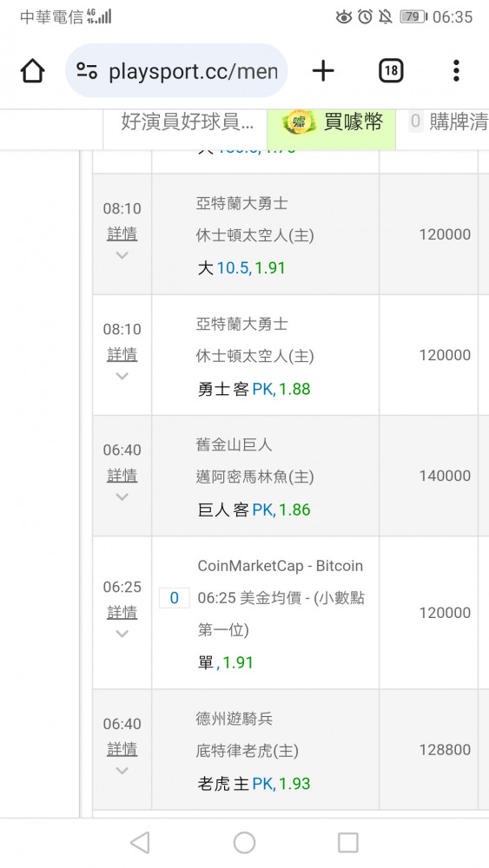489x868 pixels.
Task: Select the 好演員好球員 tab
Action: [187, 122]
